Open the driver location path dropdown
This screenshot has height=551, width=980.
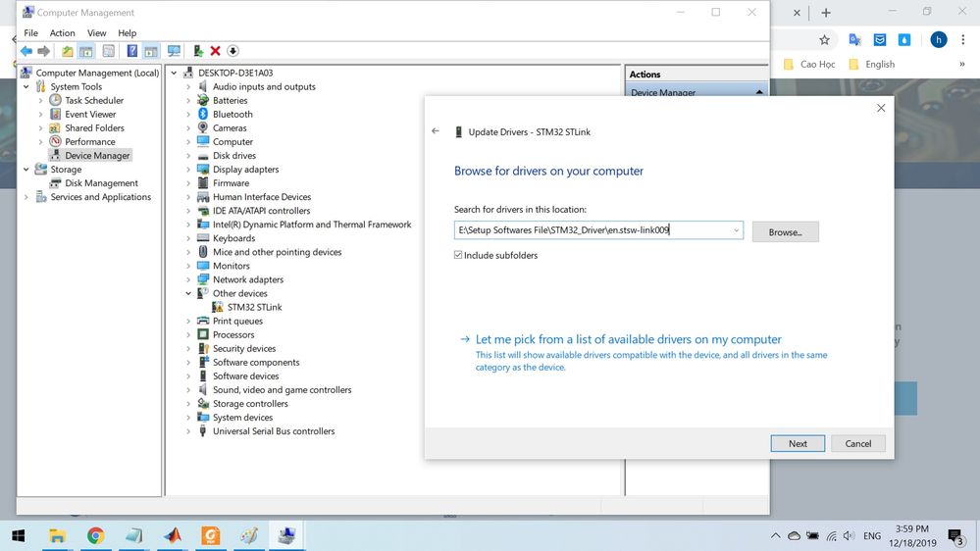click(737, 230)
